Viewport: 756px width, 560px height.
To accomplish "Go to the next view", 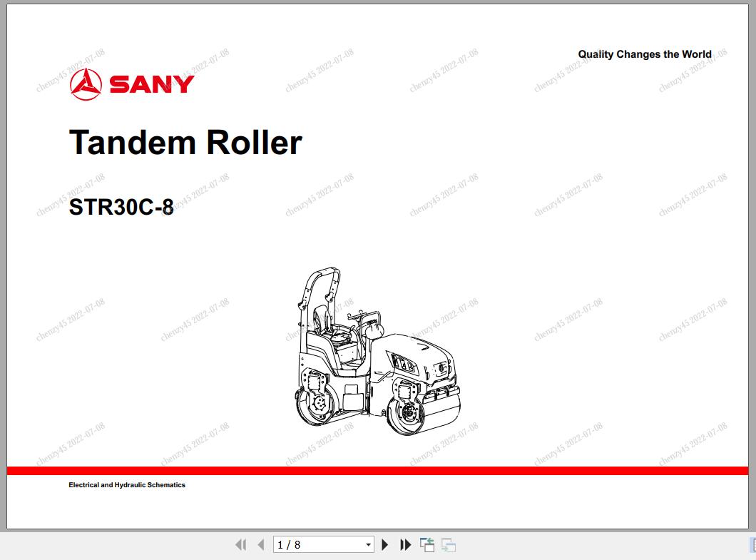I will pyautogui.click(x=449, y=544).
